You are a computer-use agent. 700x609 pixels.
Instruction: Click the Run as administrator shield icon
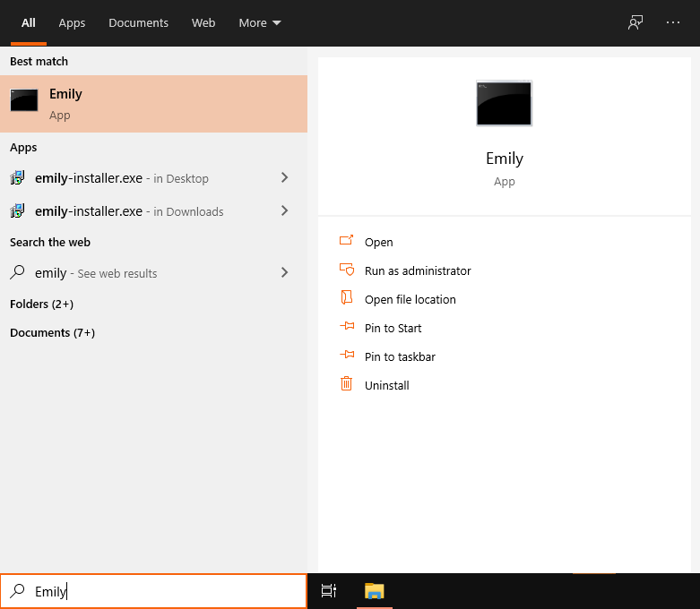[x=347, y=270]
